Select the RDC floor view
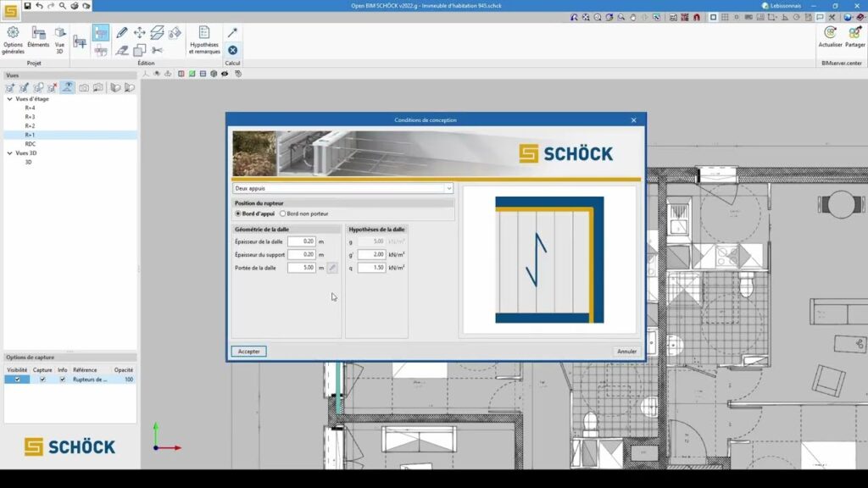Screen dimensions: 868x488 30,144
